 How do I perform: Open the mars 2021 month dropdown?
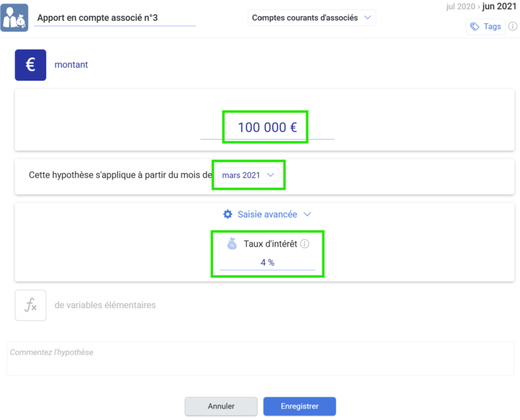point(248,175)
